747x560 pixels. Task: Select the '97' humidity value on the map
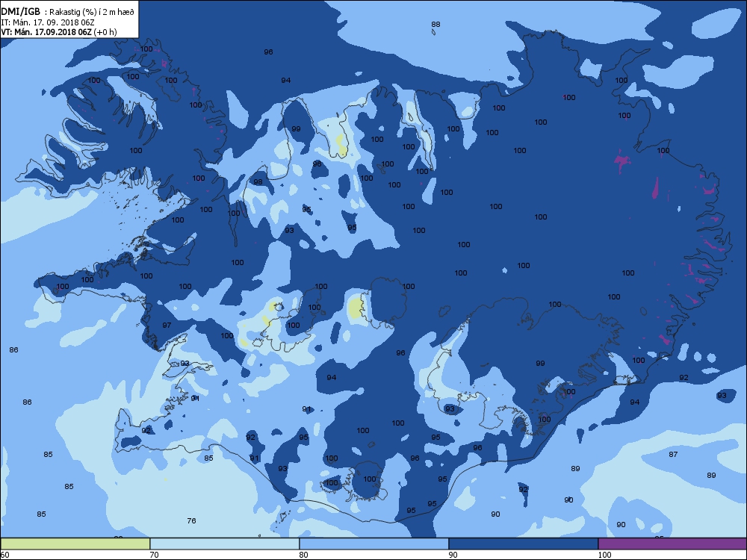167,326
